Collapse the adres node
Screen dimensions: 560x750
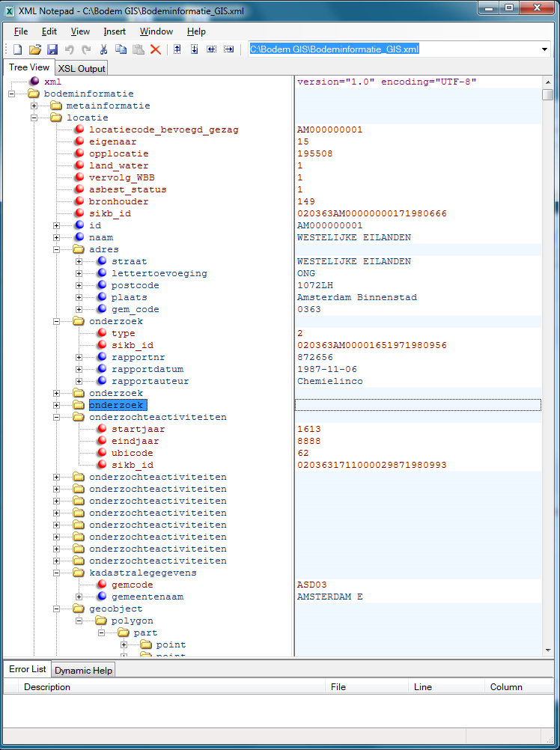[x=56, y=249]
